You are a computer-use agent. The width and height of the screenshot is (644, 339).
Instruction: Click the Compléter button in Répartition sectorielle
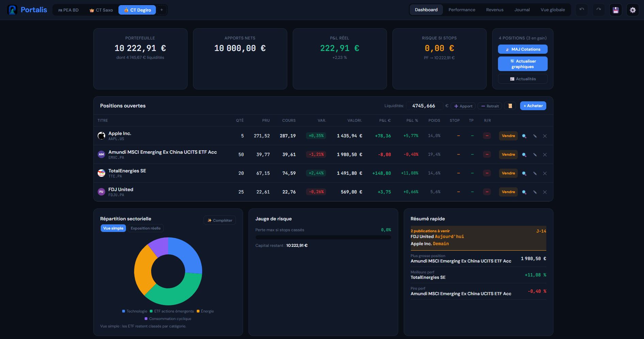tap(220, 220)
